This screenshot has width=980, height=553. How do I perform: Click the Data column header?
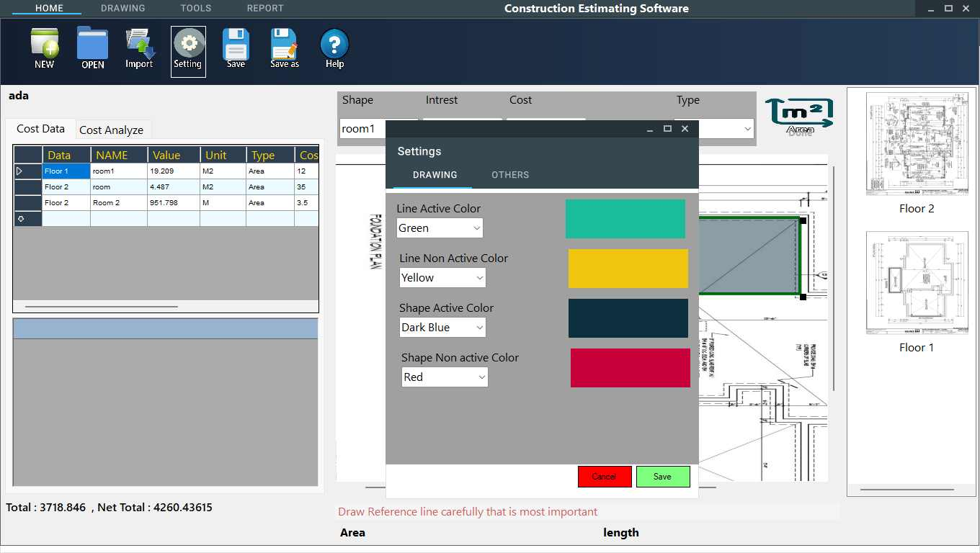click(x=66, y=155)
